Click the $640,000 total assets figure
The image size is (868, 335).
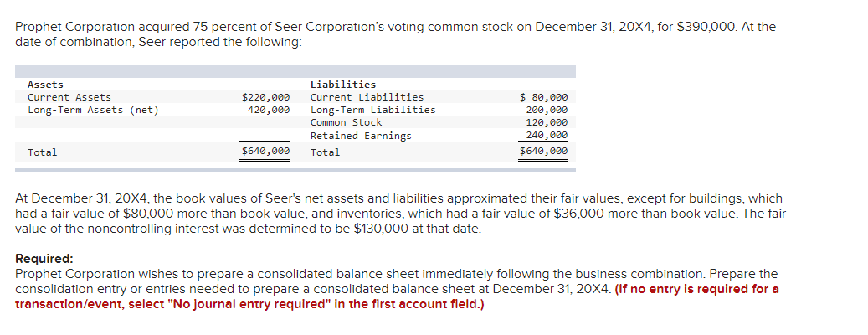coord(265,152)
